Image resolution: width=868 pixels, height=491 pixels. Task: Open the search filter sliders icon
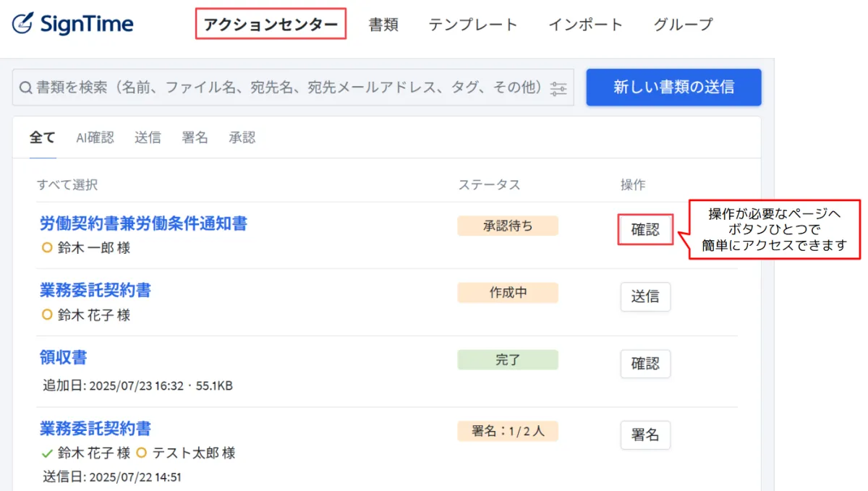[x=558, y=88]
